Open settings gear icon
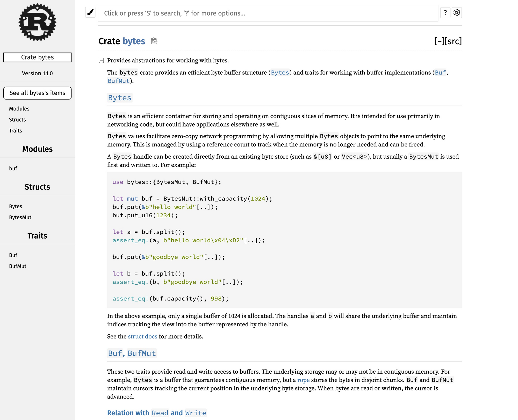The height and width of the screenshot is (420, 518). [457, 12]
